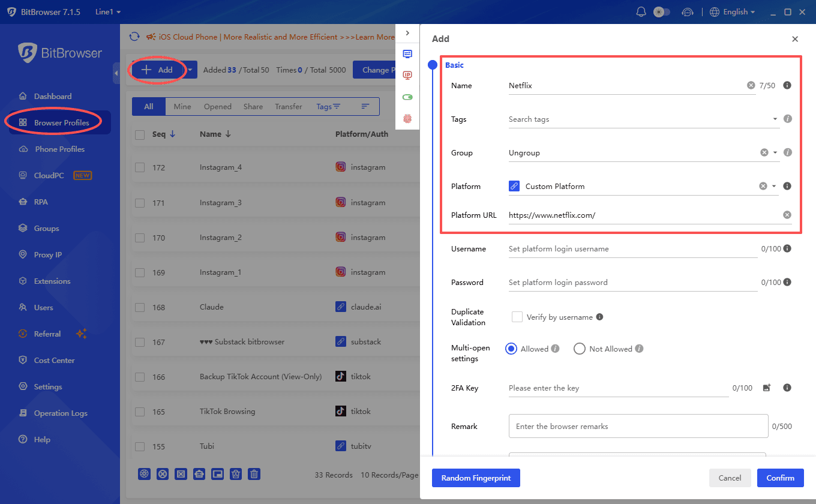
Task: Expand the dropdown arrow next to Add
Action: click(x=190, y=70)
